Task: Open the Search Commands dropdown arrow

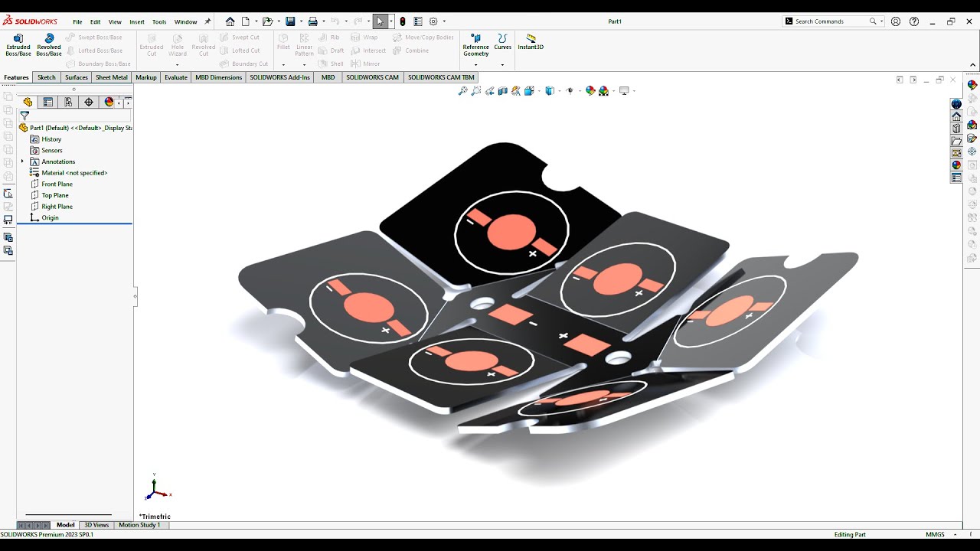Action: pyautogui.click(x=882, y=21)
